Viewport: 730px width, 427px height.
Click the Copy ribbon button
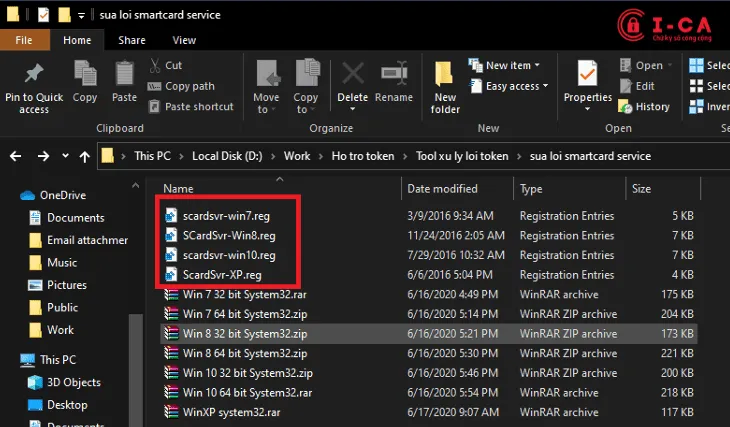pos(85,81)
